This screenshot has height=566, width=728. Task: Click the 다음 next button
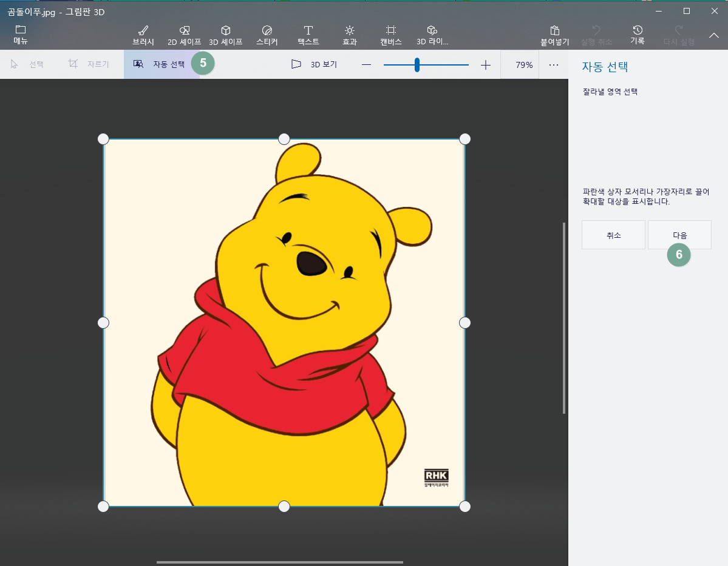(679, 235)
